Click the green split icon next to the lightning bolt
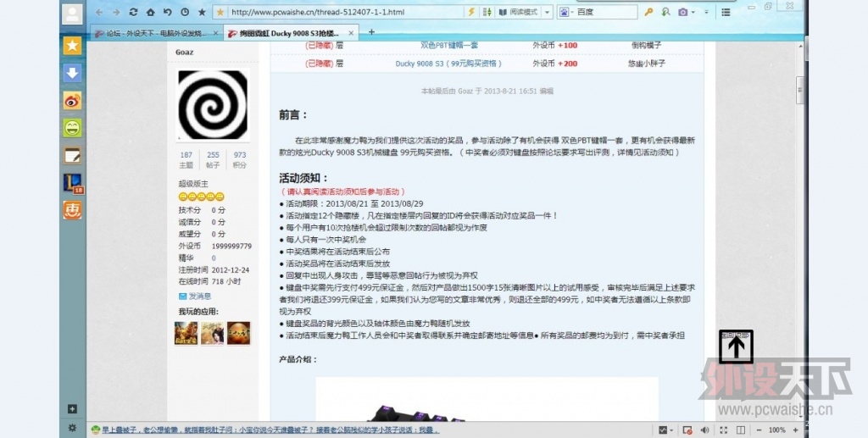Image resolution: width=868 pixels, height=438 pixels. [x=487, y=12]
